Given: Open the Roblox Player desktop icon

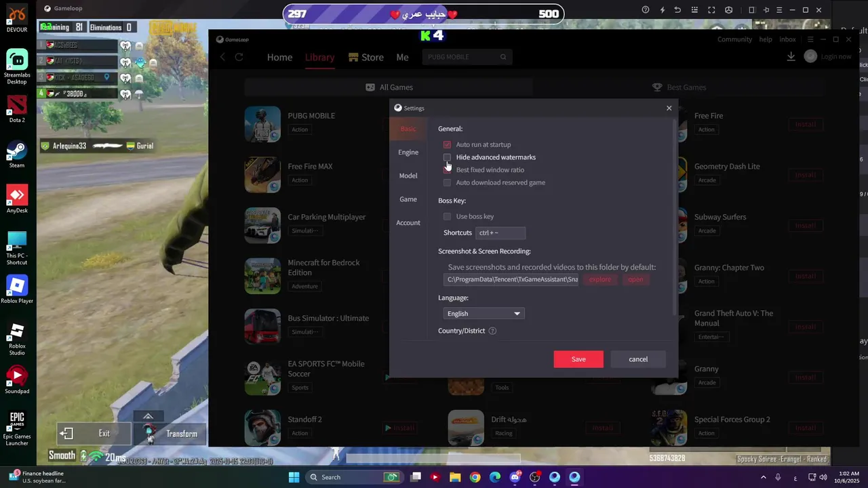Looking at the screenshot, I should pos(17,290).
